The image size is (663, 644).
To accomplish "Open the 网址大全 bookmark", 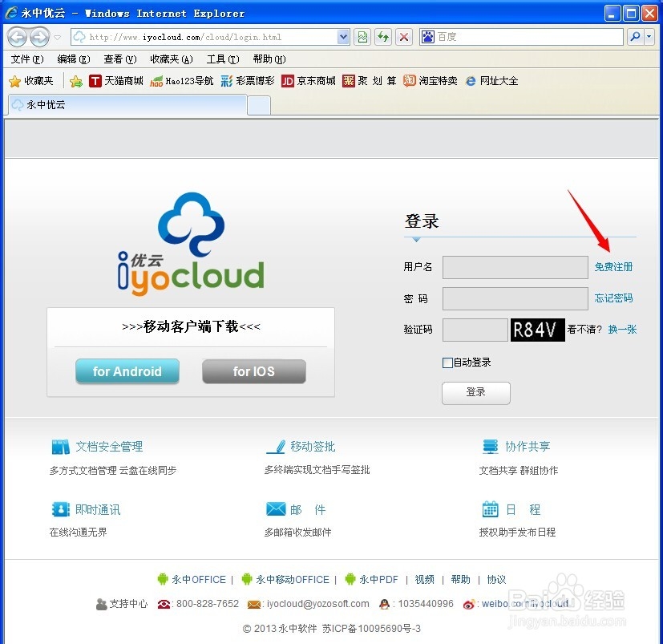I will coord(491,81).
